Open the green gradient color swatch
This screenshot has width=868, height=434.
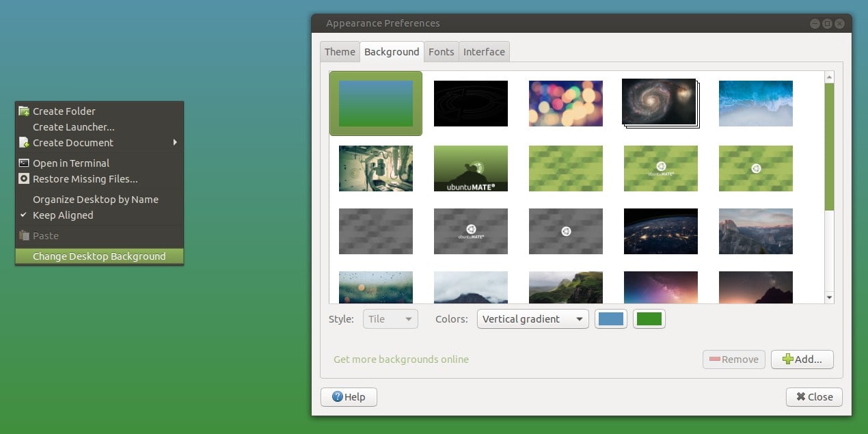[649, 319]
